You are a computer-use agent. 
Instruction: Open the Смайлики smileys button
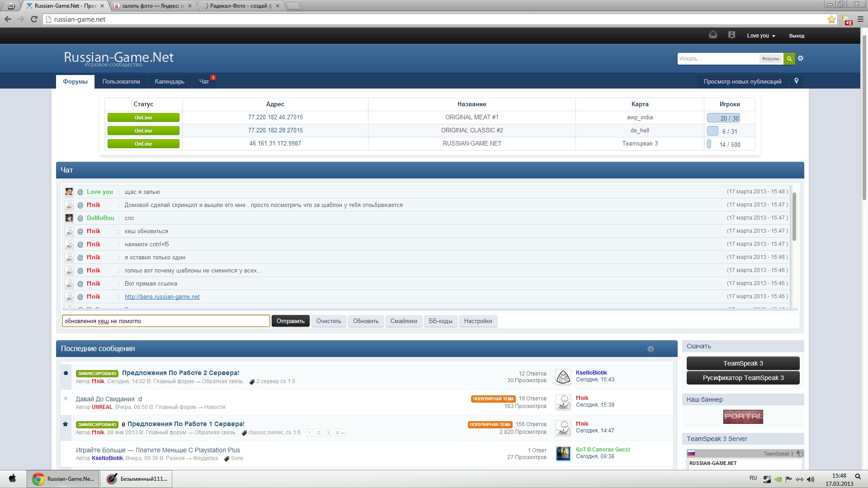[404, 321]
